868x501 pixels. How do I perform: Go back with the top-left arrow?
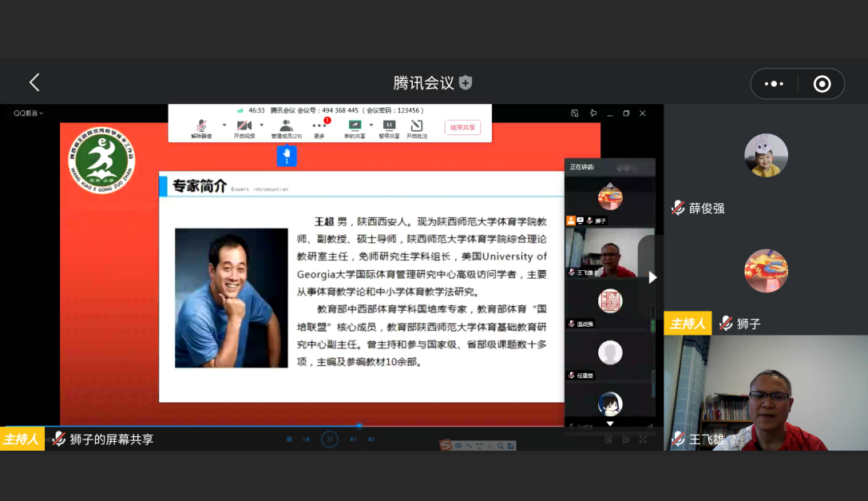click(x=34, y=82)
